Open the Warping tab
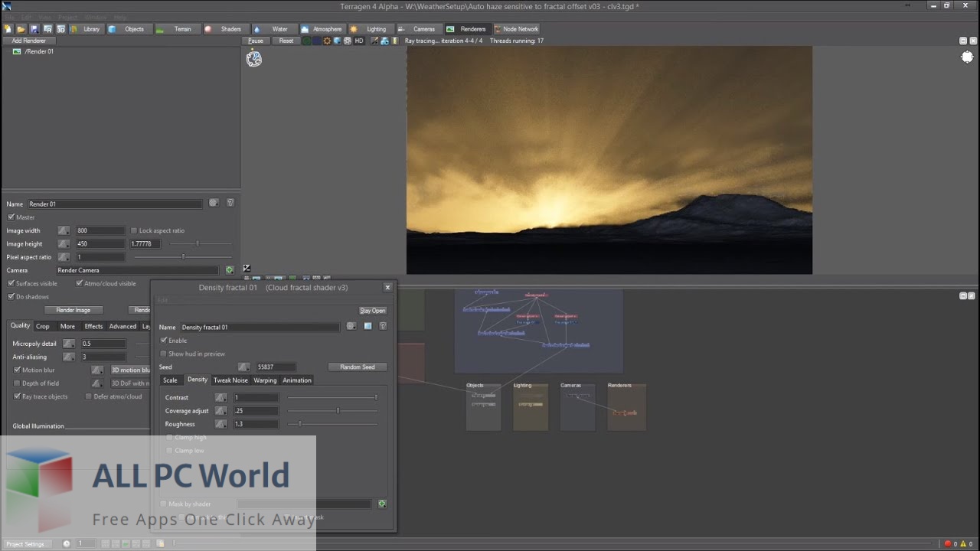 265,380
